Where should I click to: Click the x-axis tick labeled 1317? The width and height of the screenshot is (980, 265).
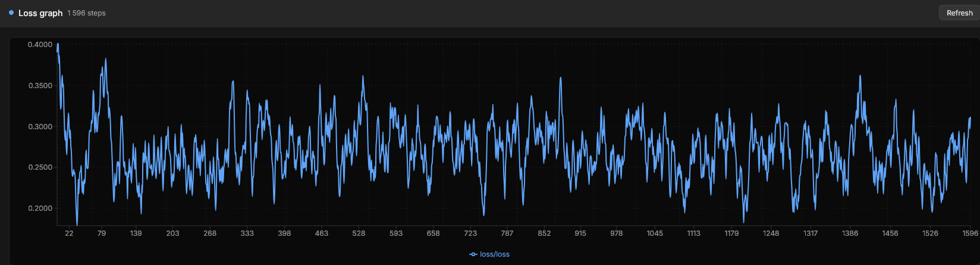point(811,233)
